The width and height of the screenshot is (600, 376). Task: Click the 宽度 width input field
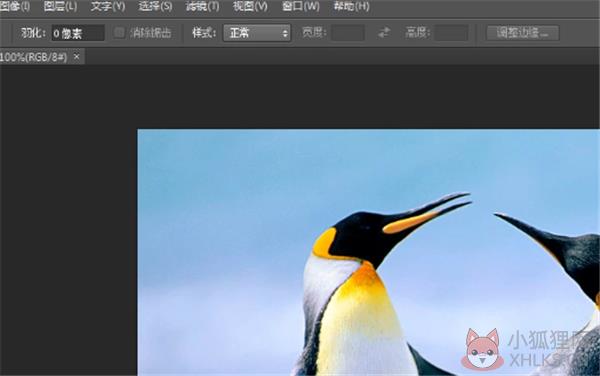click(347, 33)
